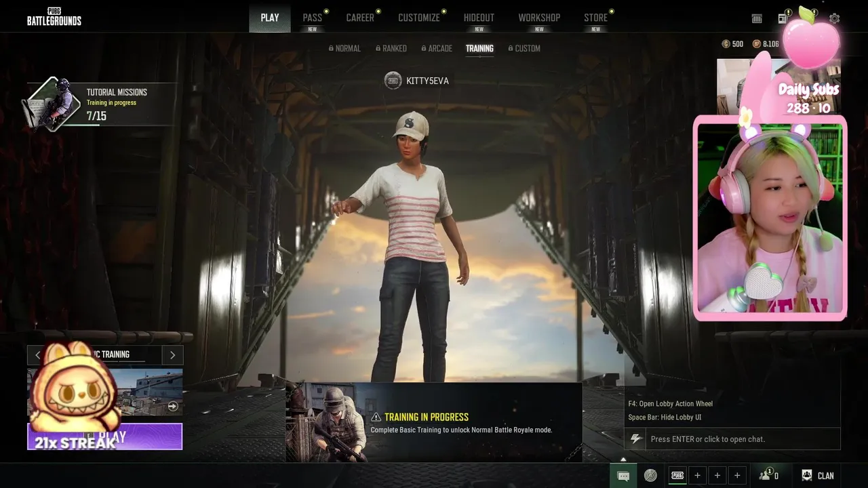This screenshot has height=488, width=868.
Task: Select the locked RANKED mode
Action: point(391,48)
